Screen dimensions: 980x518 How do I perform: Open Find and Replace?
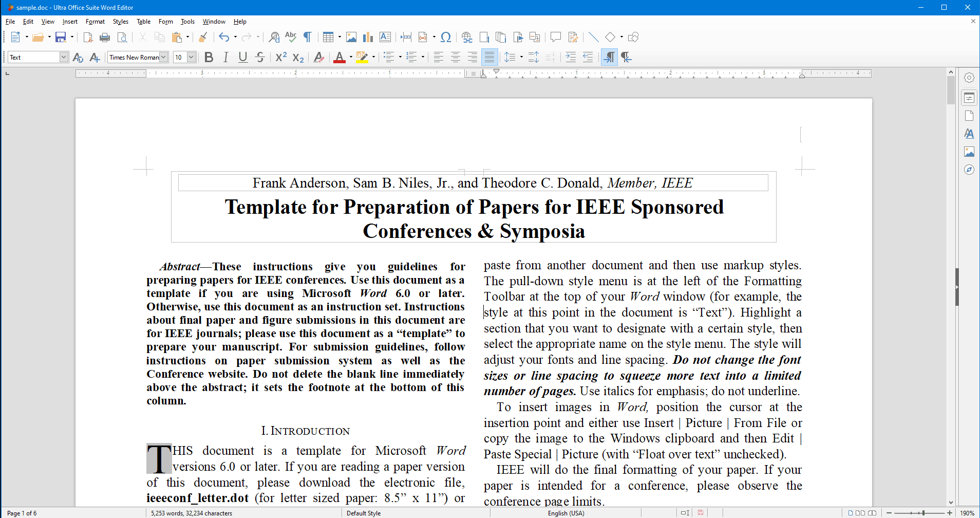click(x=274, y=37)
